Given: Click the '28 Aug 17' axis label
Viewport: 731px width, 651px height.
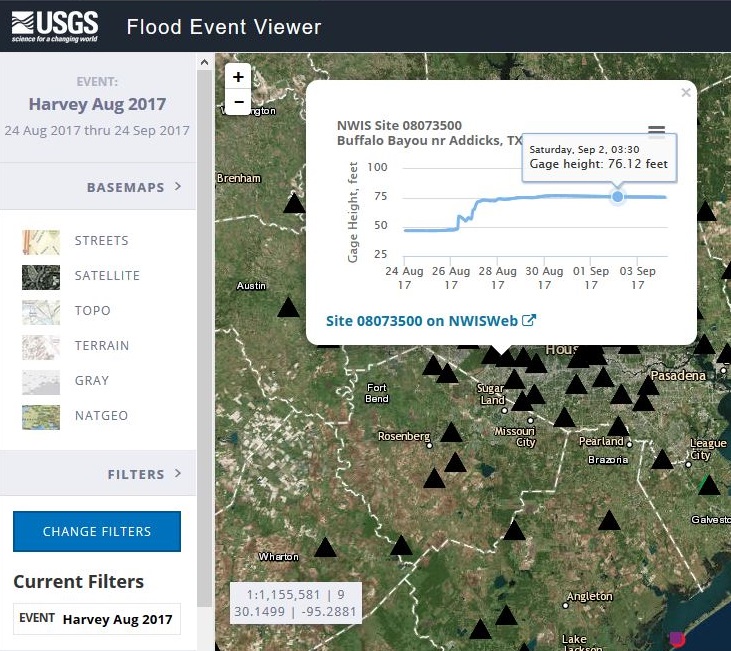Looking at the screenshot, I should coord(497,278).
